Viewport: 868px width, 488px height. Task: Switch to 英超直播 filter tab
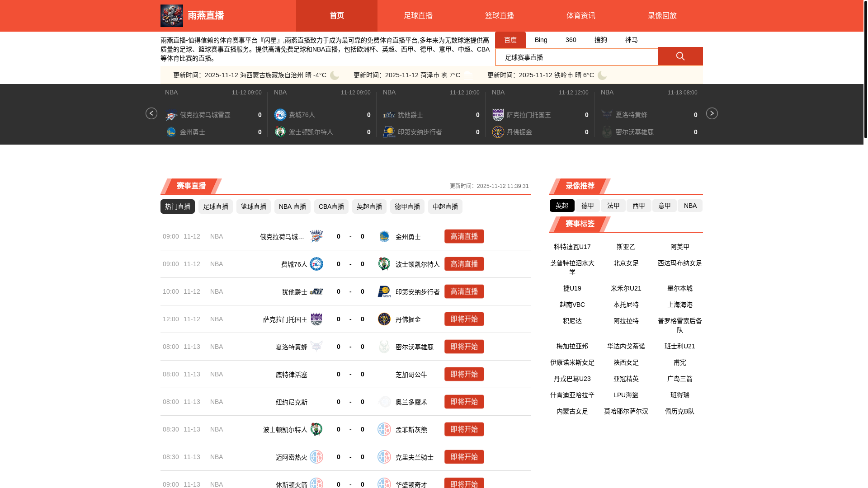tap(369, 206)
